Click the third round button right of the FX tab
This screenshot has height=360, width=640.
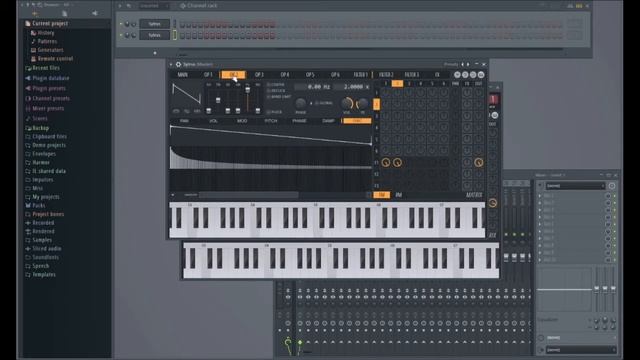point(473,75)
